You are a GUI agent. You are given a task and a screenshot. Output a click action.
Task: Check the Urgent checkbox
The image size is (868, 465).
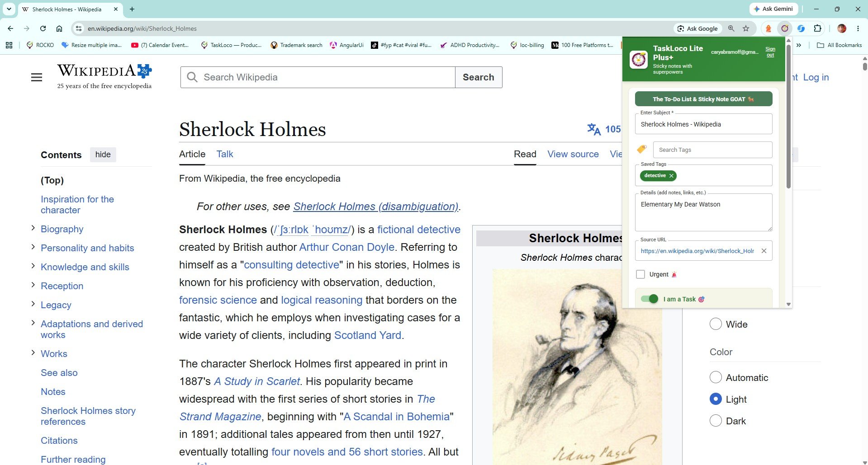point(640,274)
